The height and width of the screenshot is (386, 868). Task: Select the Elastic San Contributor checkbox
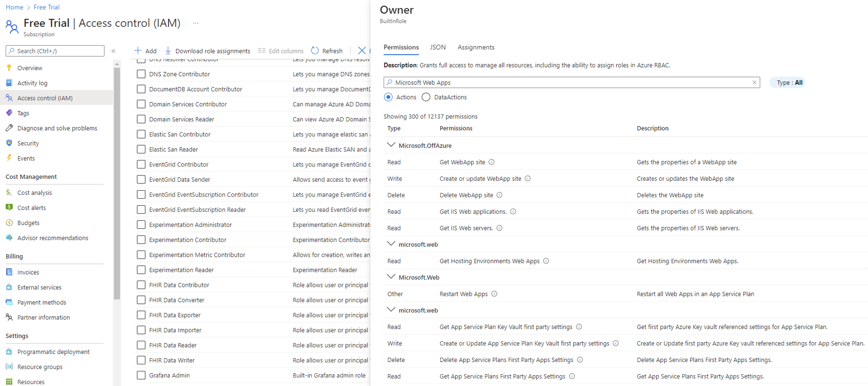point(141,134)
